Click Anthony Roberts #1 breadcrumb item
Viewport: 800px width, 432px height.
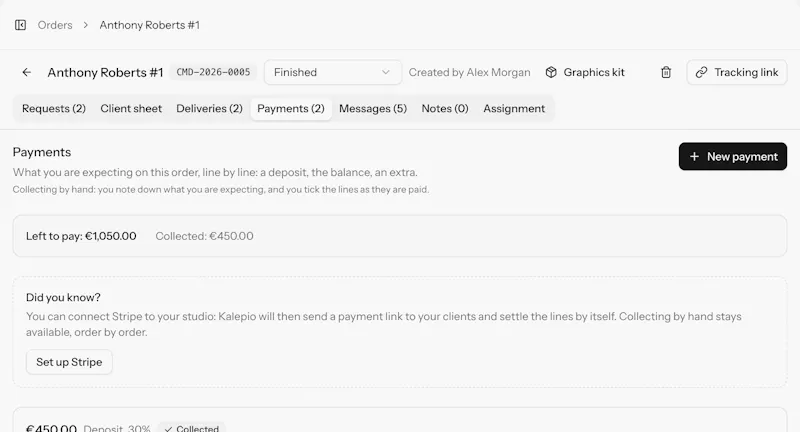[x=149, y=25]
